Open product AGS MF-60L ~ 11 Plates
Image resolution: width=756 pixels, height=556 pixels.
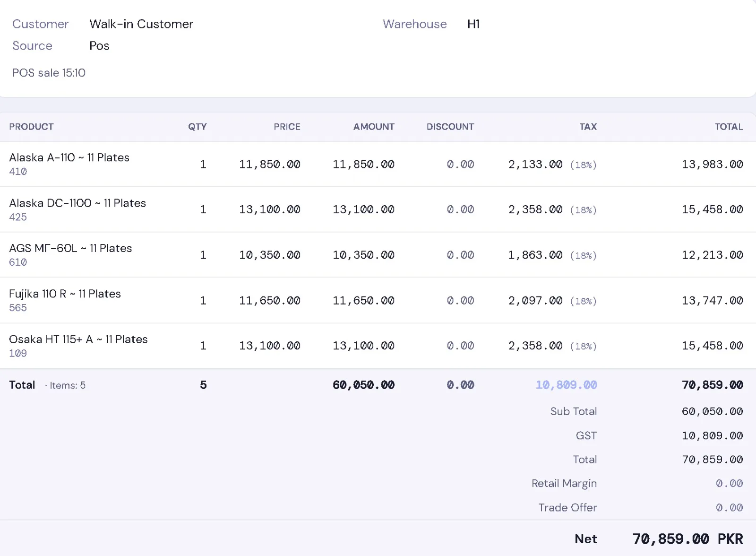[x=70, y=248]
